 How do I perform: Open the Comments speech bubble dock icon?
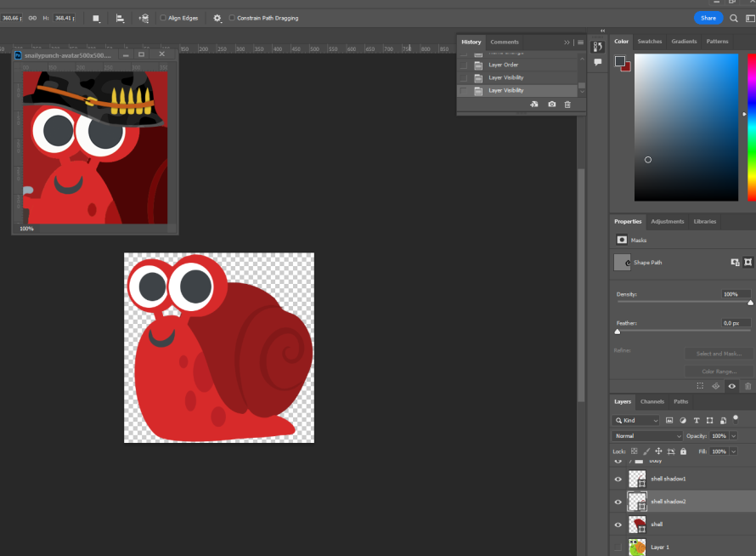[x=598, y=62]
